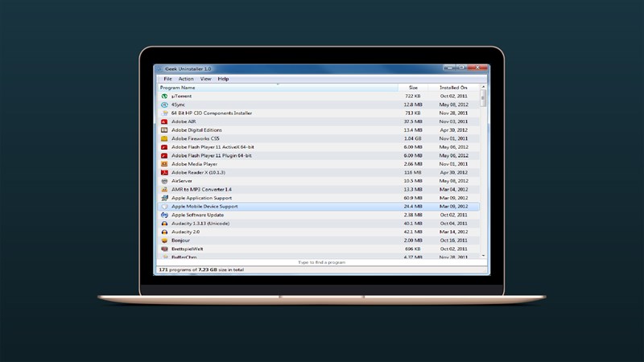Click the Apple Mobile Device Support icon
This screenshot has height=362, width=644.
pyautogui.click(x=164, y=207)
